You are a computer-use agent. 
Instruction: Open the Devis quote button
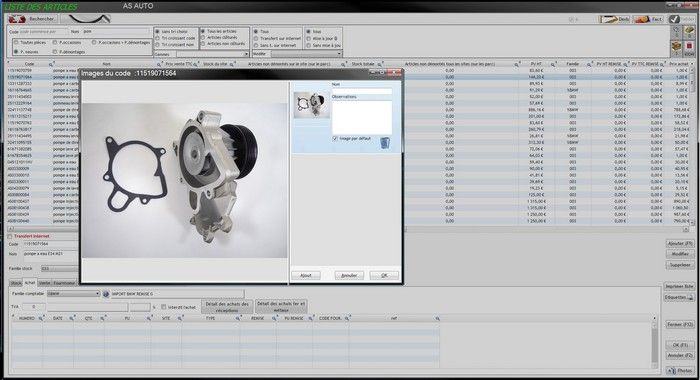point(615,19)
